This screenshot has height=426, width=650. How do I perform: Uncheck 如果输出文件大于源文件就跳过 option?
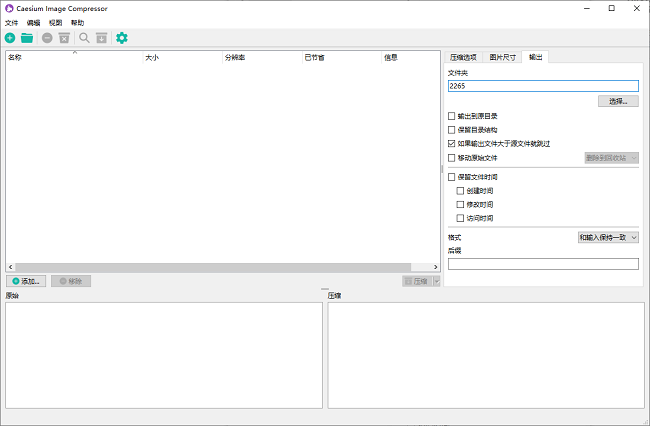pos(451,144)
